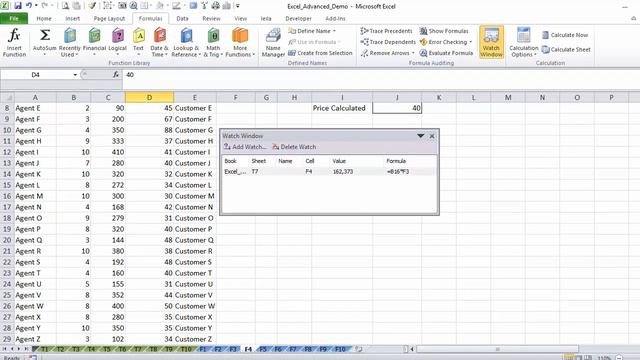Select cell with value 410
Viewport: 640px width, 360px height.
pyautogui.click(x=108, y=152)
